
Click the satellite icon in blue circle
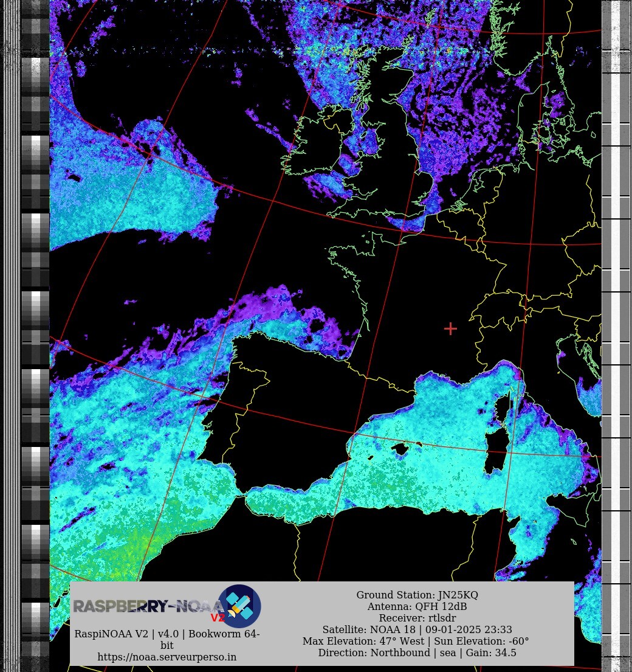click(x=239, y=606)
